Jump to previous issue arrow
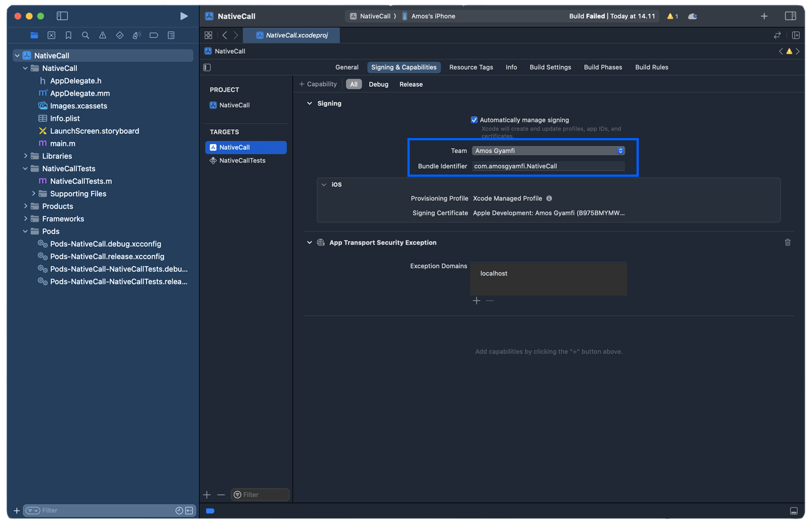Image resolution: width=812 pixels, height=527 pixels. pos(781,51)
